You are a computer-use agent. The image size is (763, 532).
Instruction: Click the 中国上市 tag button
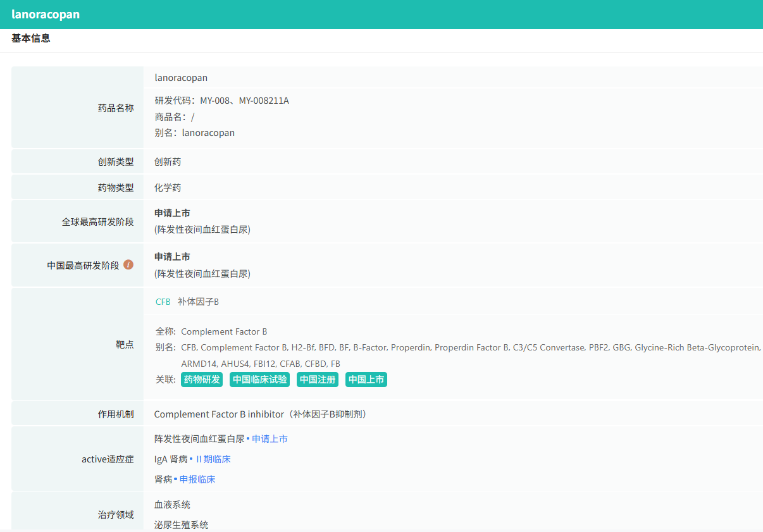(366, 380)
